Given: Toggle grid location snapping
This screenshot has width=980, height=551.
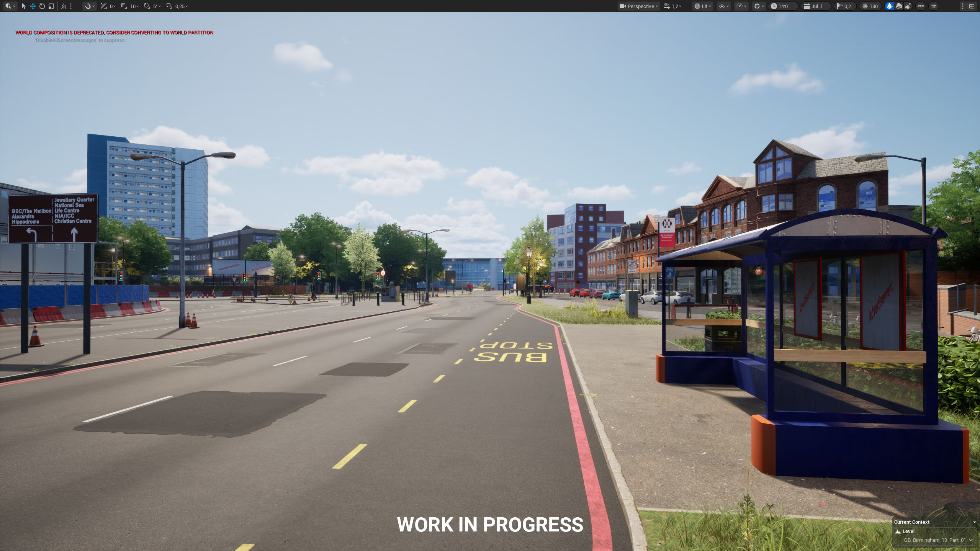Looking at the screenshot, I should pos(124,6).
